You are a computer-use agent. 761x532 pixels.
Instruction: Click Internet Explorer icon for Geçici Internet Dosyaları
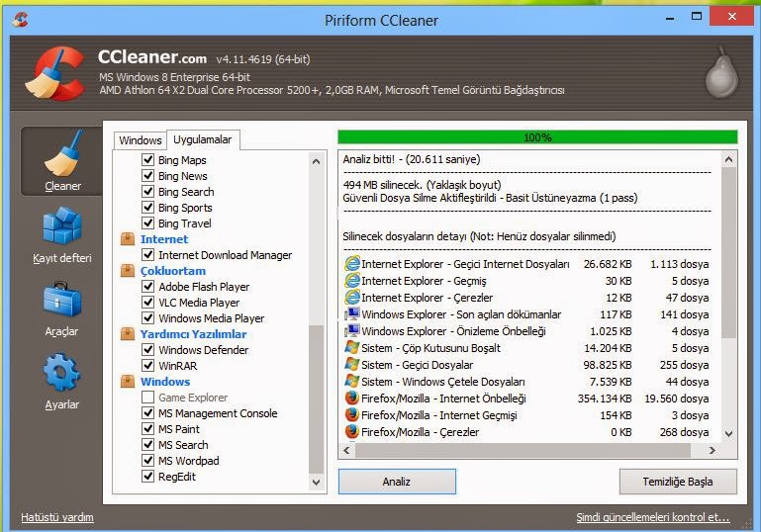352,263
